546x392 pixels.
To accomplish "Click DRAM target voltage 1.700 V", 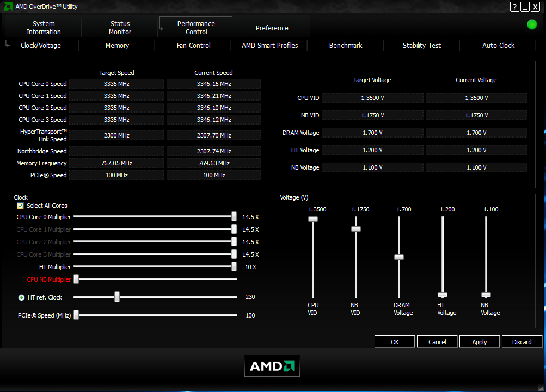I will (372, 133).
